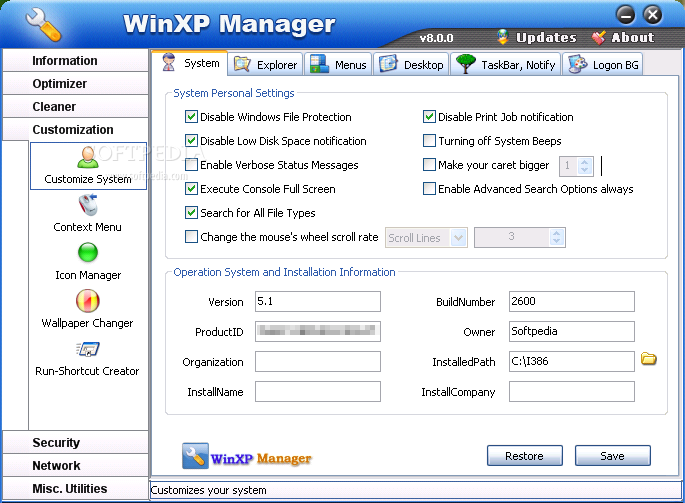Click the Organization input field
Image resolution: width=685 pixels, height=503 pixels.
[x=318, y=361]
